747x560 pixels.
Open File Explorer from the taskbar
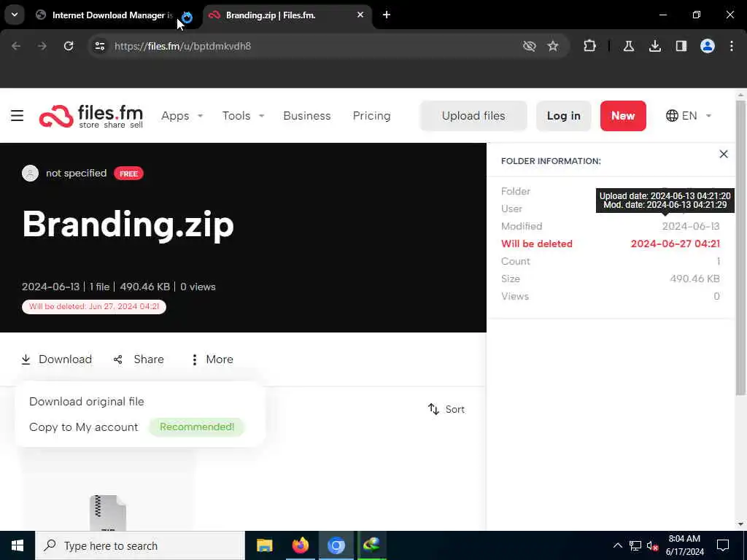(x=264, y=545)
